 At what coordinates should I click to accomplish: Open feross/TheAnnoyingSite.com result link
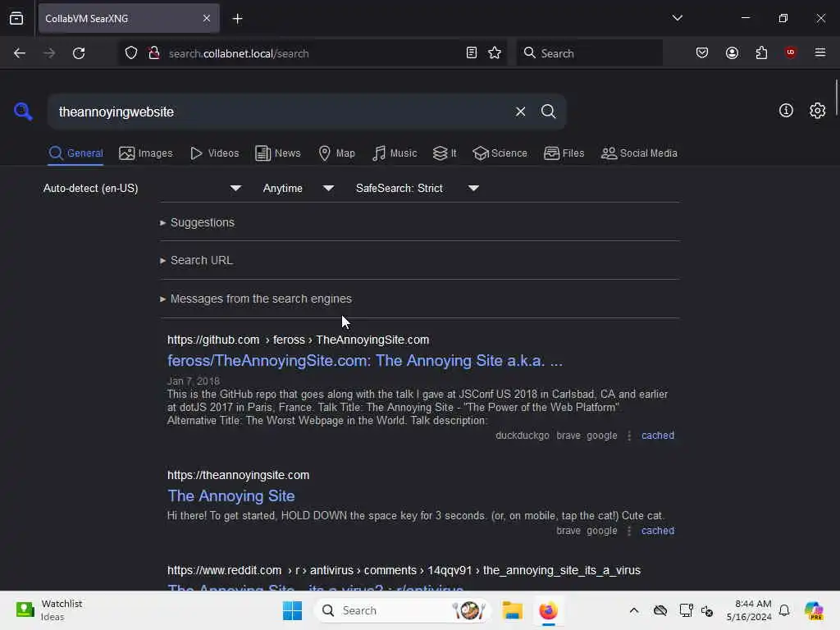click(x=365, y=361)
